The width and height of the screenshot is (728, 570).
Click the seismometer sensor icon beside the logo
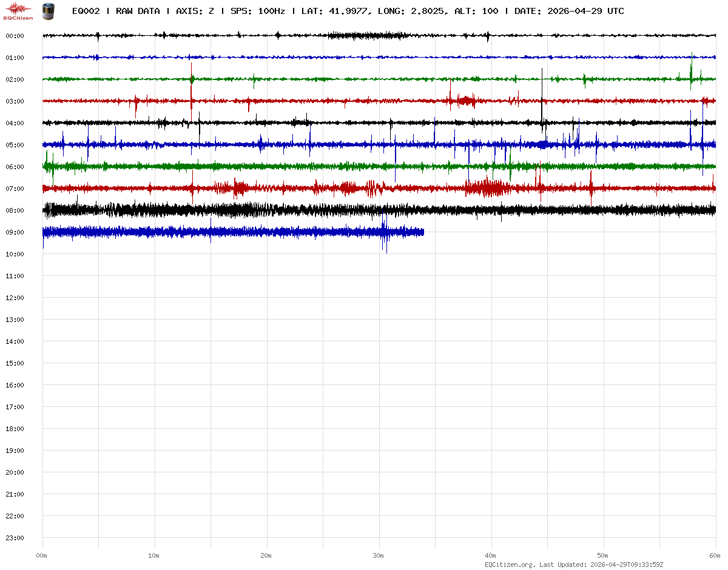[x=47, y=11]
